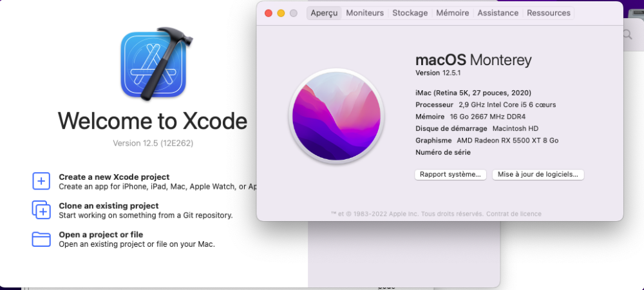Switch to the Aperçu tab
This screenshot has width=644, height=290.
tap(324, 13)
